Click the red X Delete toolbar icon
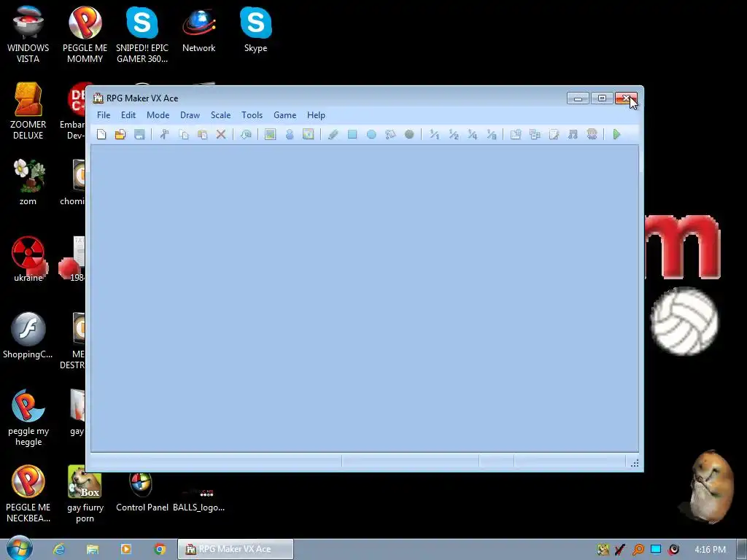Image resolution: width=747 pixels, height=560 pixels. pos(220,134)
